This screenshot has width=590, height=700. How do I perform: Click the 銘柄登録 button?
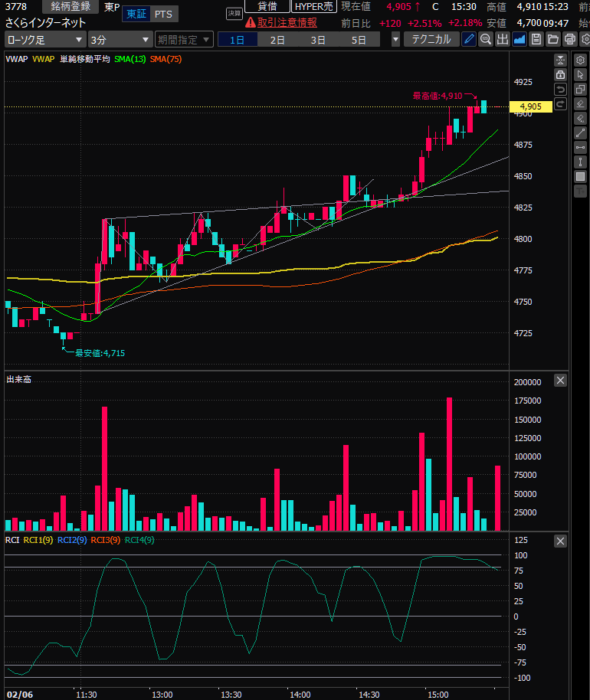[70, 6]
